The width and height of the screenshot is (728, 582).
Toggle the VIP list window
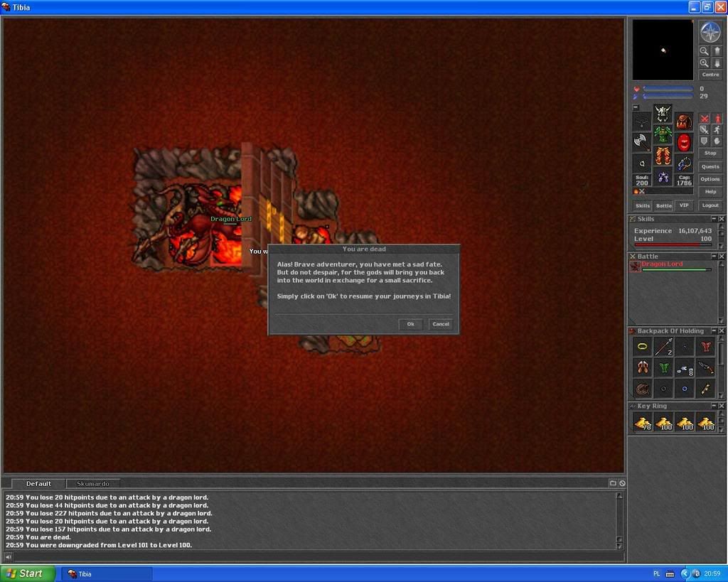click(x=684, y=205)
